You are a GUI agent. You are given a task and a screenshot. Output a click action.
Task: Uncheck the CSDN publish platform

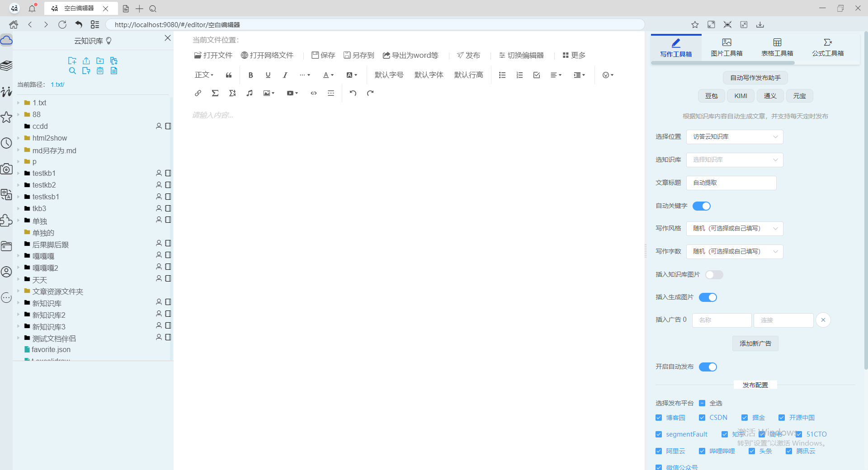click(x=703, y=418)
